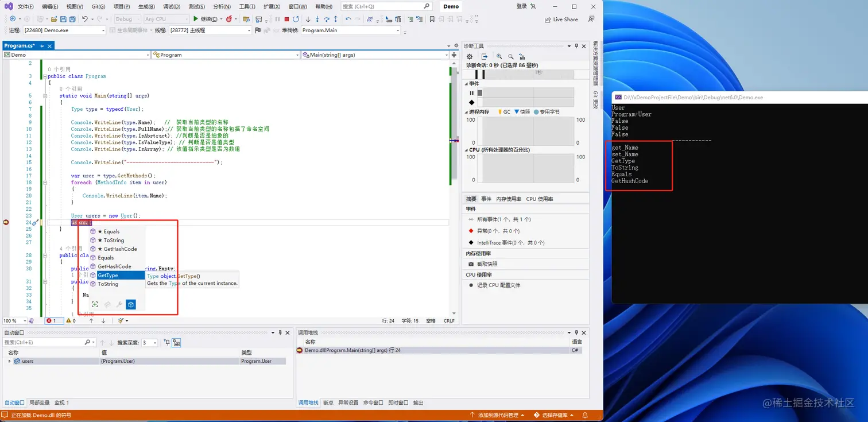Click the Pause events icon in Diagnostic Tools
This screenshot has height=422, width=868.
(x=472, y=93)
